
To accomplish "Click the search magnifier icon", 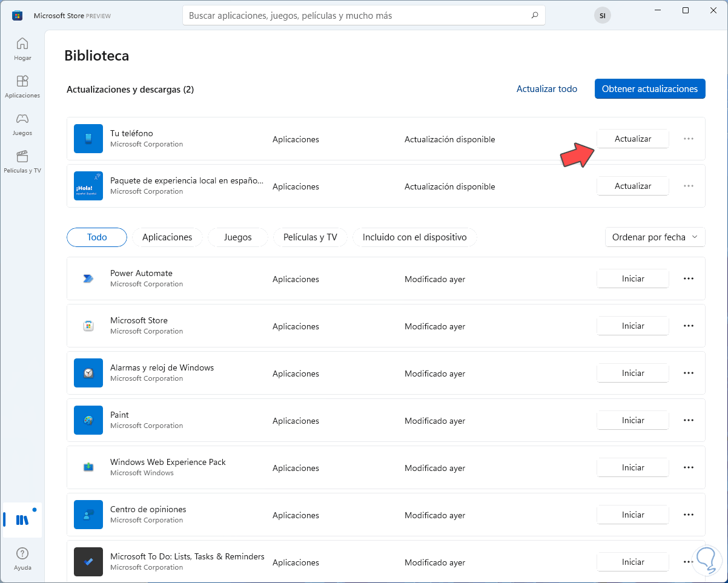I will coord(534,16).
